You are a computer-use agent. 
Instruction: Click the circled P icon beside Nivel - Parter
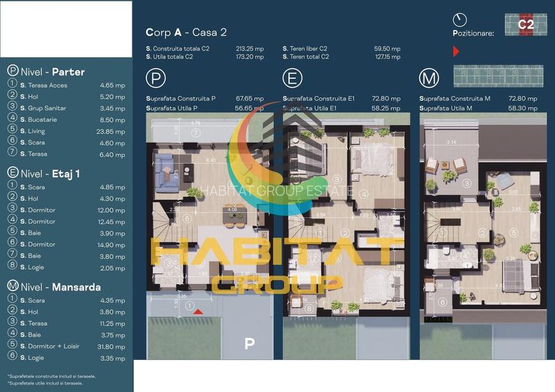click(x=13, y=71)
